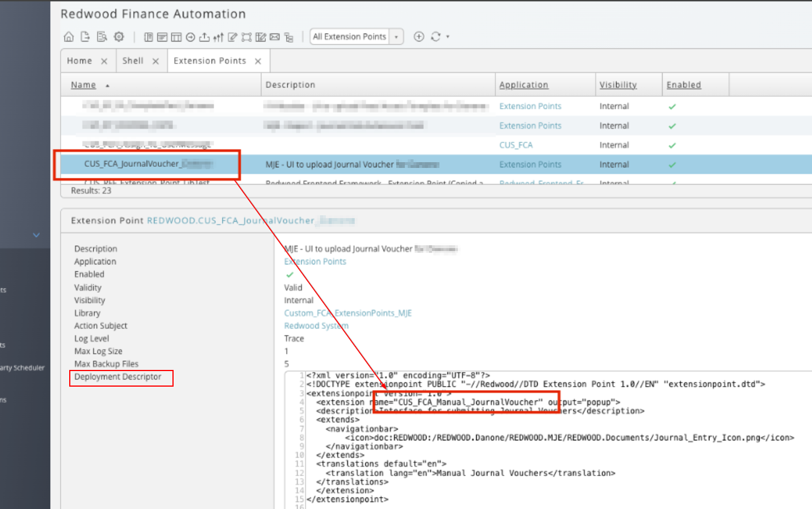The height and width of the screenshot is (509, 812).
Task: Click the circled plus add icon
Action: pyautogui.click(x=419, y=36)
